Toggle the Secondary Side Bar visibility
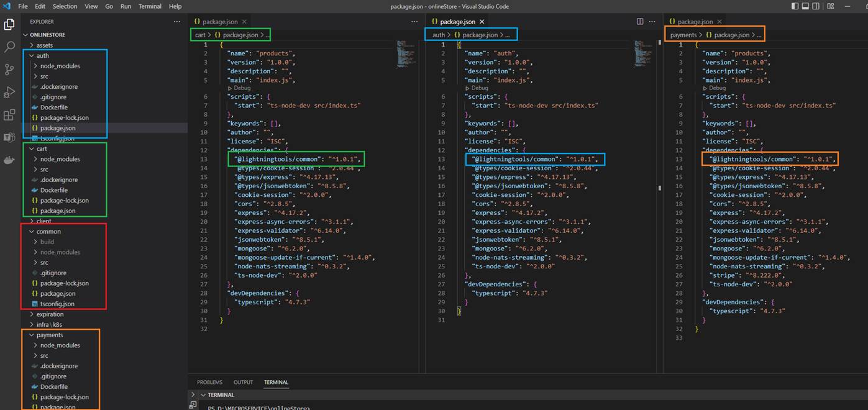868x410 pixels. (817, 6)
